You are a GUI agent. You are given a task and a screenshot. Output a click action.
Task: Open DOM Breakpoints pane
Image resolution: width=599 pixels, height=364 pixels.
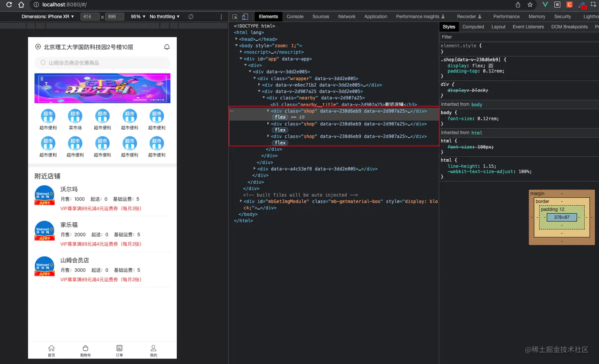tap(569, 27)
